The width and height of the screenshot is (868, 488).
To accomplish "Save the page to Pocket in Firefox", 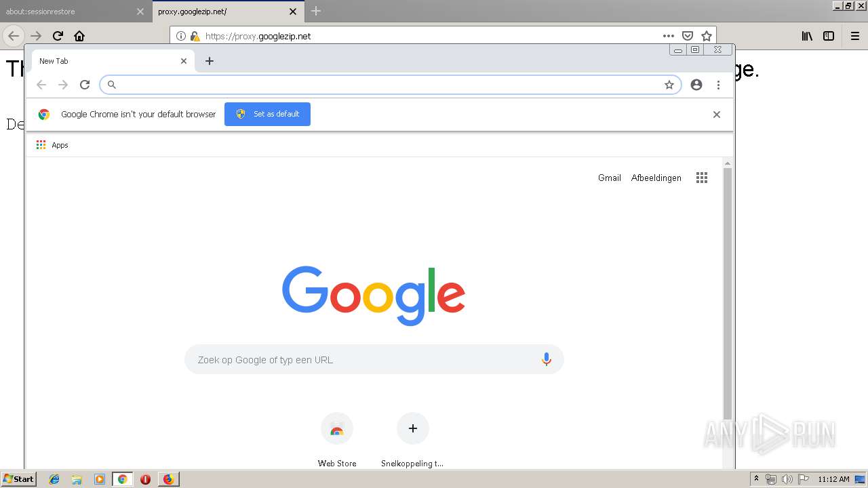I will pos(688,36).
